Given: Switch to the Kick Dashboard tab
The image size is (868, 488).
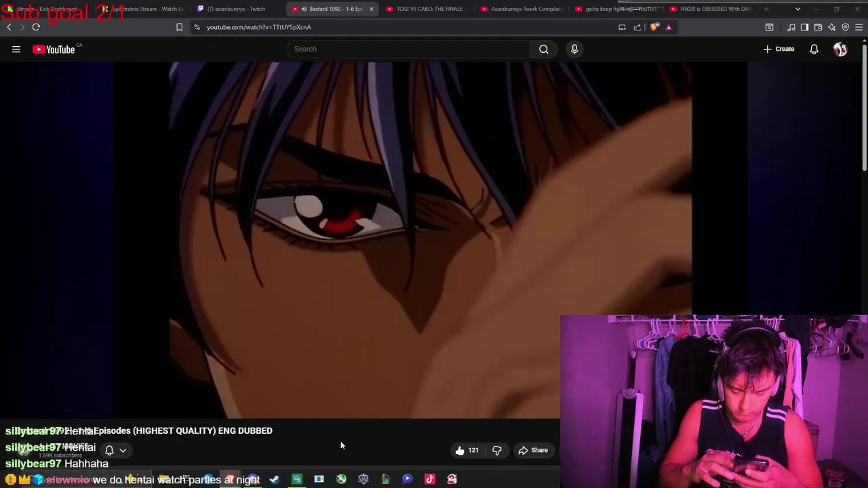Looking at the screenshot, I should click(47, 9).
